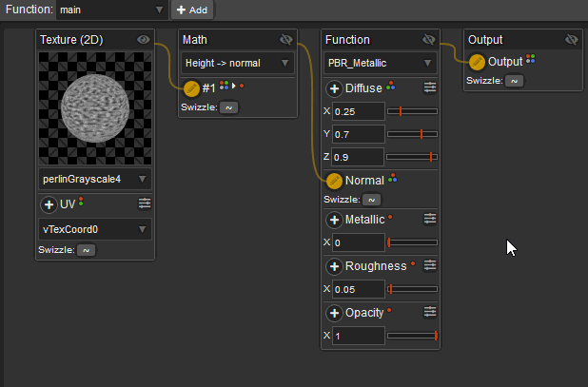Click Swizzle button in Output node
588x387 pixels.
point(514,81)
